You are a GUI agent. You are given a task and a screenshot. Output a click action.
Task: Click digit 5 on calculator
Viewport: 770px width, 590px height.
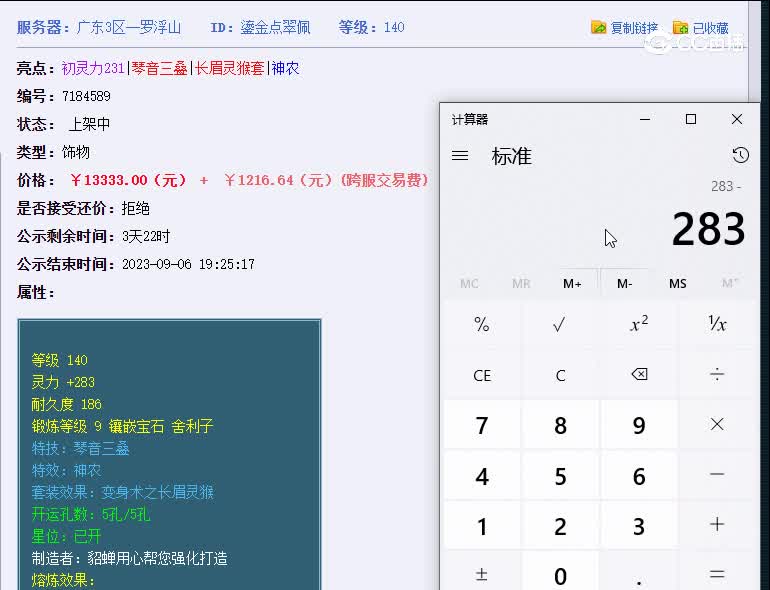click(x=560, y=475)
